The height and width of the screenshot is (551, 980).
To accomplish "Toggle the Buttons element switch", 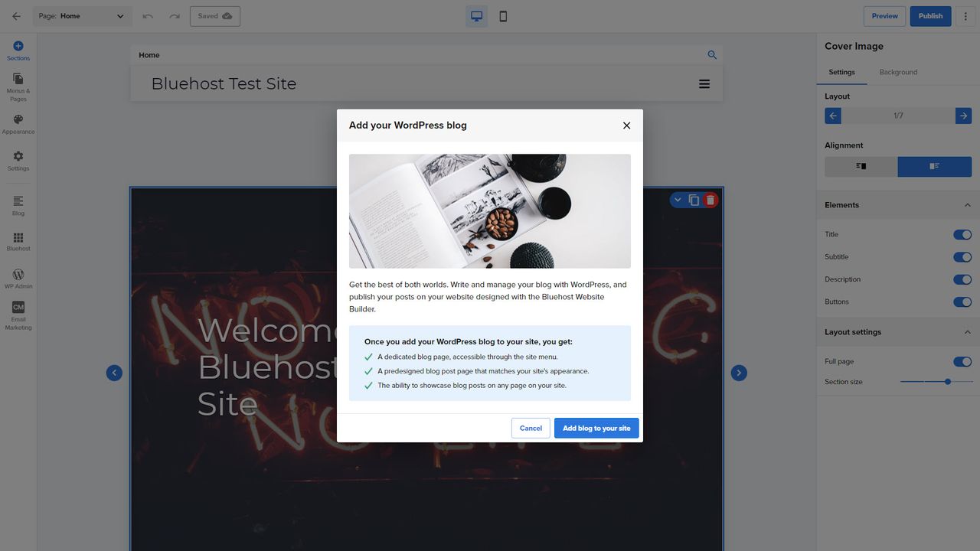I will [962, 302].
